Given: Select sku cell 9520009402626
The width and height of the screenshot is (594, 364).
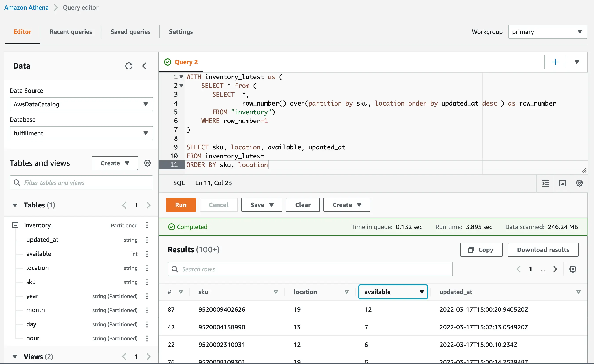Looking at the screenshot, I should pos(222,309).
